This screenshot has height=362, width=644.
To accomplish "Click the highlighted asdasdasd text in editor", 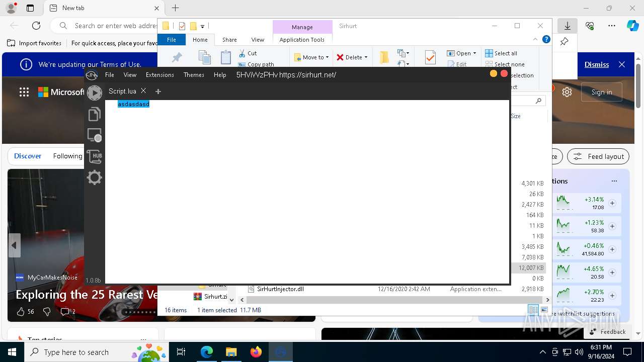I will click(133, 104).
